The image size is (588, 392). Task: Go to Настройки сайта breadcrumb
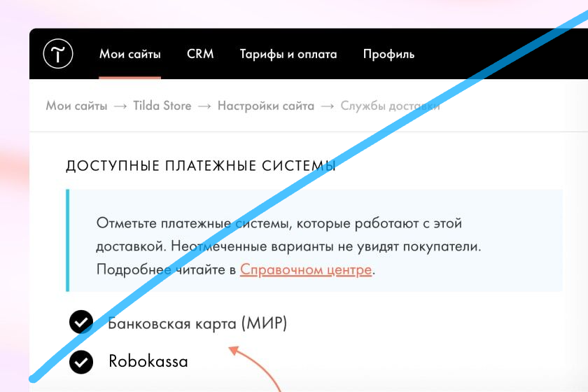coord(266,106)
